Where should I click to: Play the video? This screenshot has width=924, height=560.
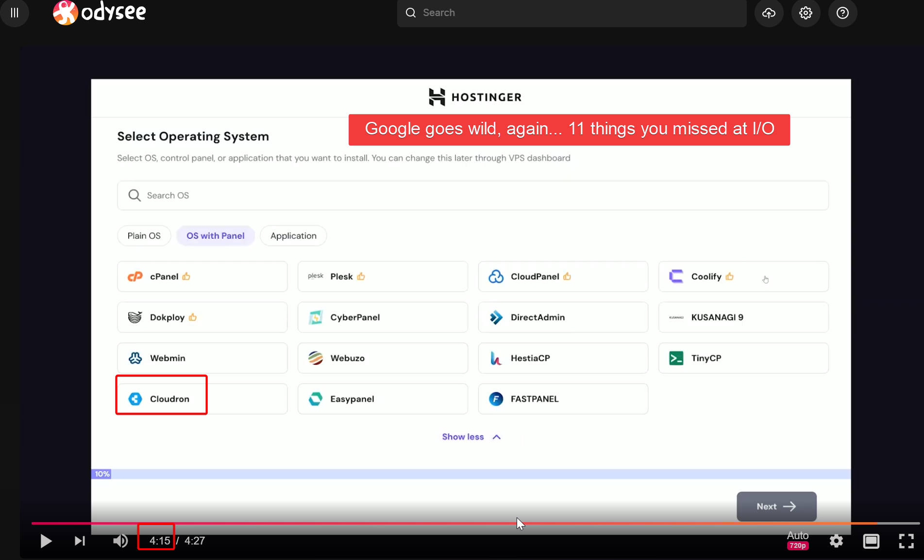pyautogui.click(x=46, y=541)
